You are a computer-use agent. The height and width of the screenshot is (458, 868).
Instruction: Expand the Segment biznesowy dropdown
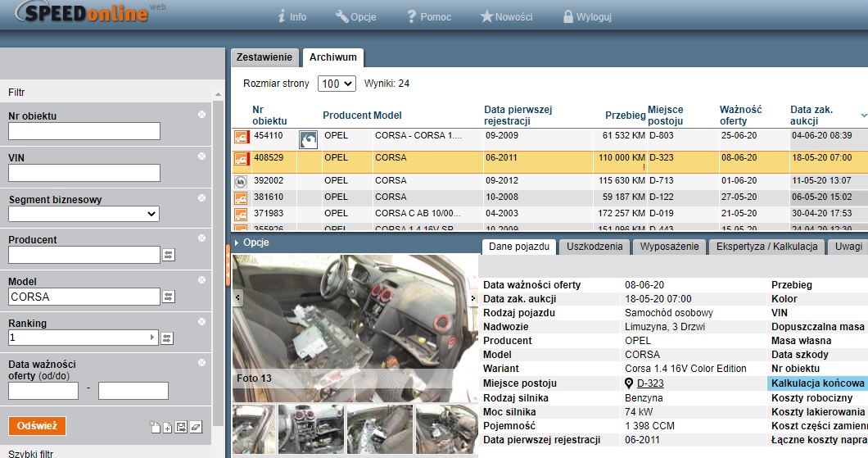[x=84, y=214]
